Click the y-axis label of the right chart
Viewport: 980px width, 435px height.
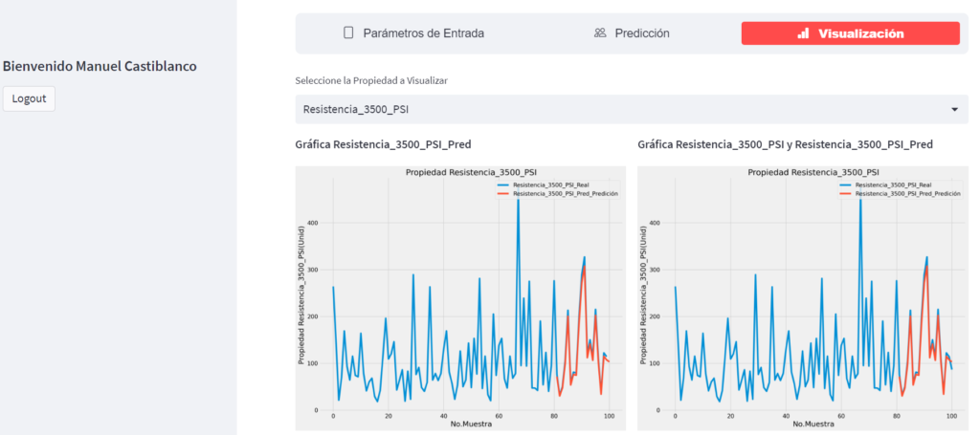click(643, 294)
